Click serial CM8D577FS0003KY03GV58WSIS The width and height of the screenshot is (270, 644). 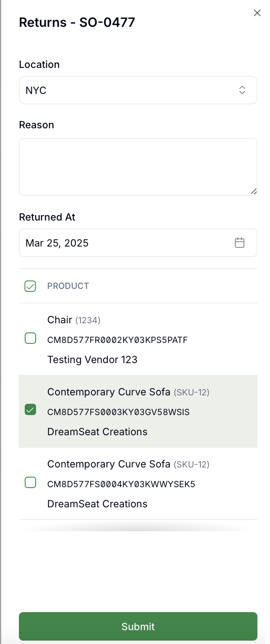(x=119, y=412)
